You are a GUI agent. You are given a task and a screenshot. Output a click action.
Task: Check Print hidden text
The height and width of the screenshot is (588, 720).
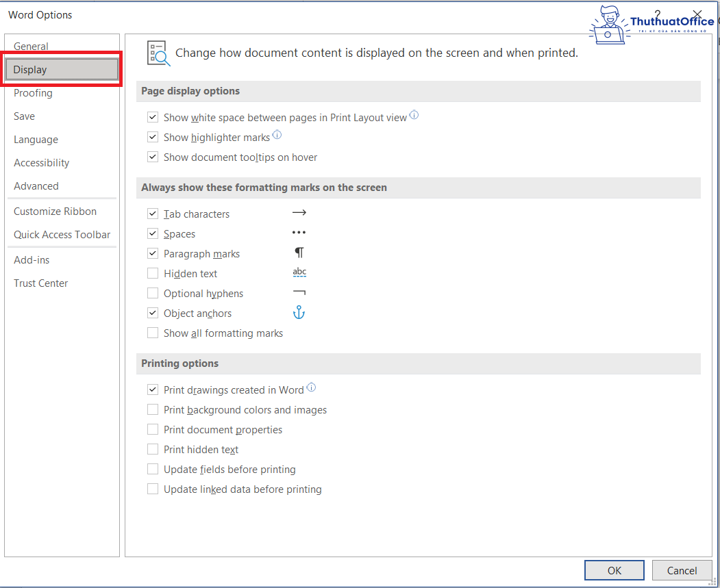pos(153,449)
